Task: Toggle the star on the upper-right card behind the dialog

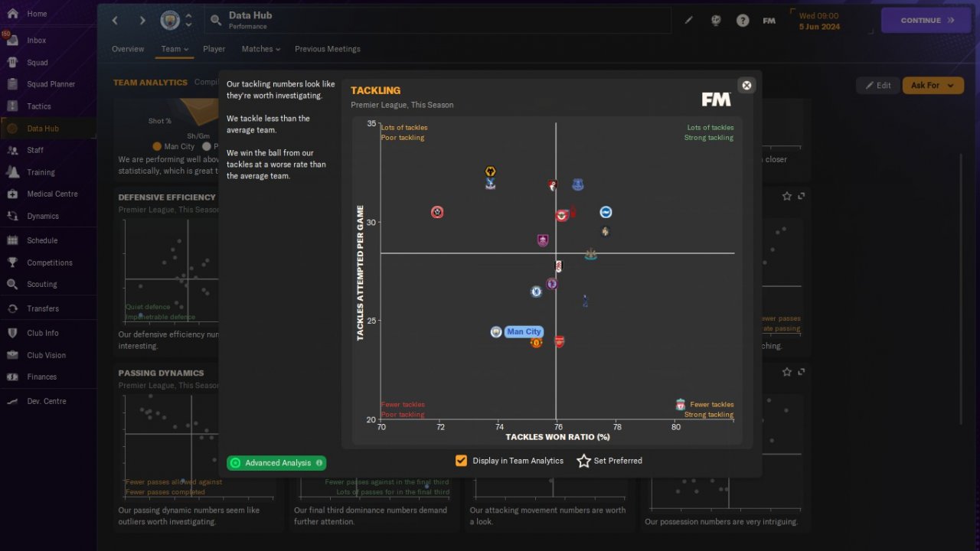Action: (787, 197)
